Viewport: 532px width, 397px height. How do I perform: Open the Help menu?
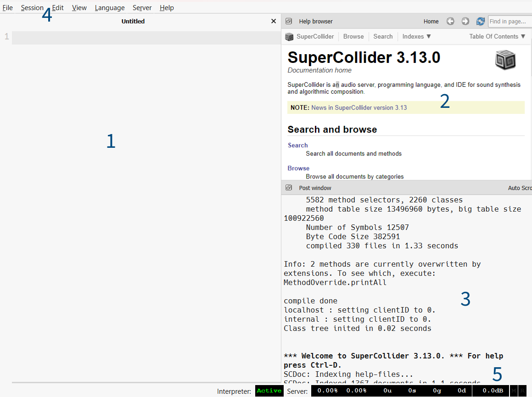[167, 7]
